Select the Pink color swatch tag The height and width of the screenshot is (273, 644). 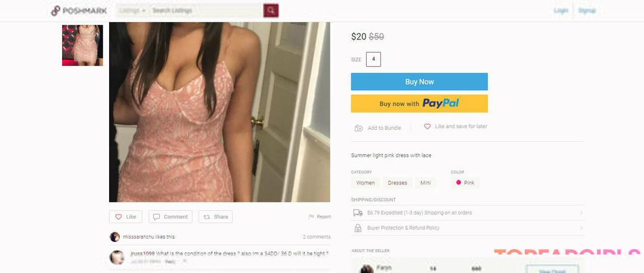[x=465, y=183]
